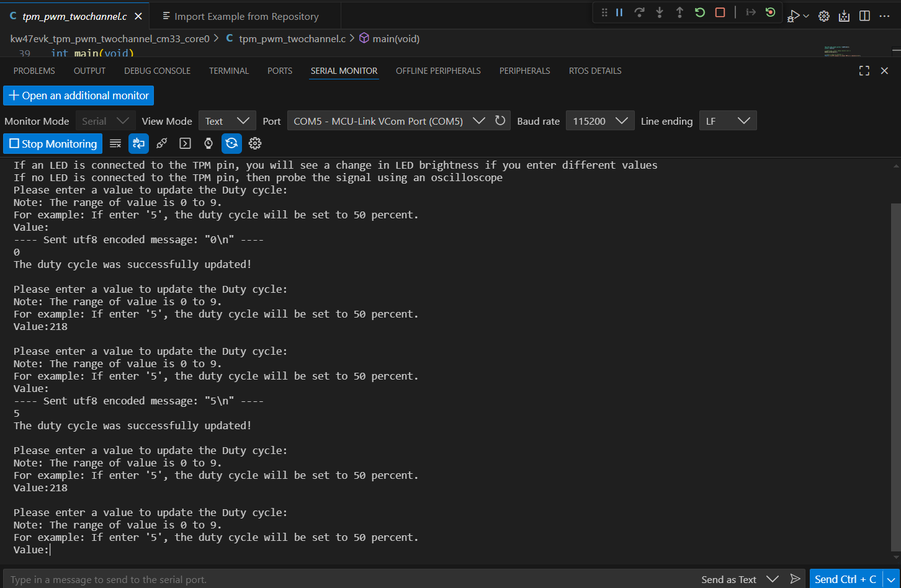Click the serial message input field
Viewport: 901px width, 588px height.
248,579
